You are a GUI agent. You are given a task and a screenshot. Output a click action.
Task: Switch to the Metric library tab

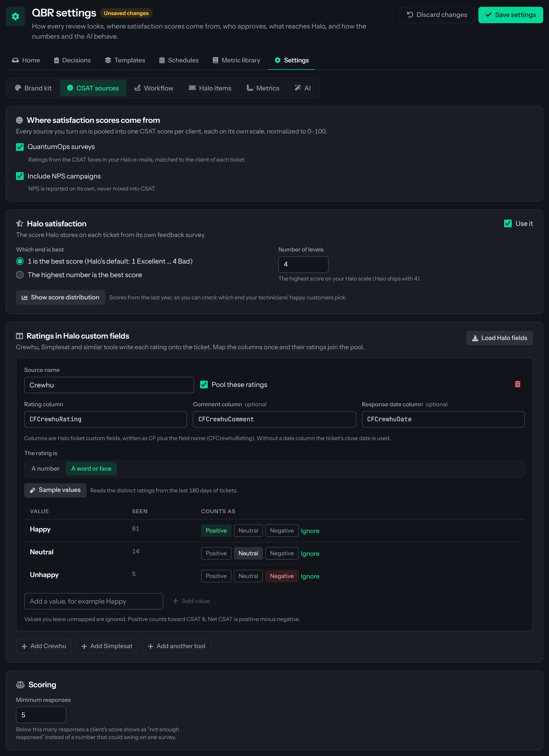pos(237,60)
